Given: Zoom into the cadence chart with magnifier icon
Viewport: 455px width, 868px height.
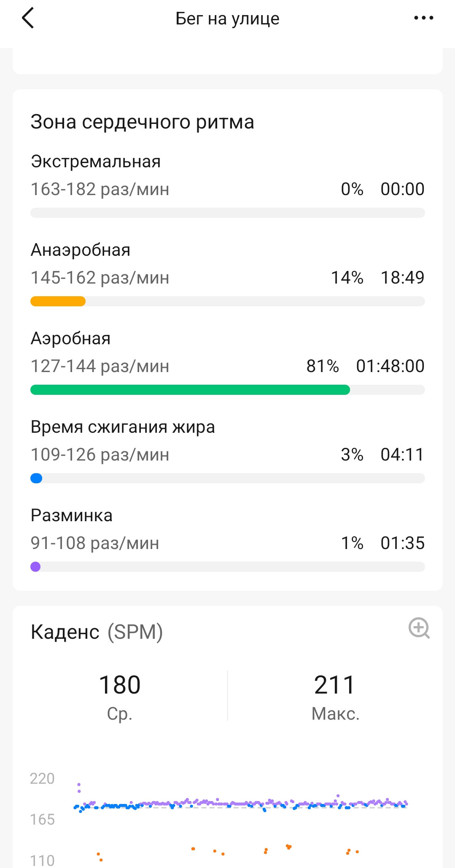Looking at the screenshot, I should point(419,628).
